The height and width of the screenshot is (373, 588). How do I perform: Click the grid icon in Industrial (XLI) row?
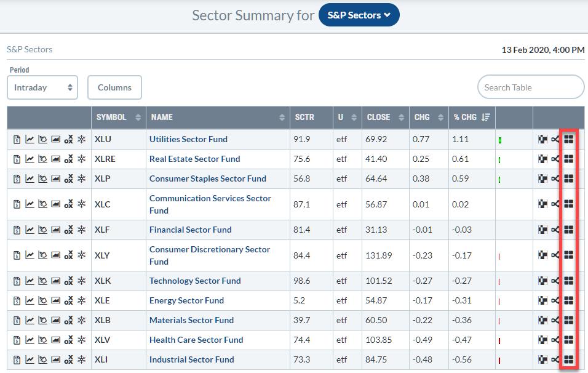569,360
